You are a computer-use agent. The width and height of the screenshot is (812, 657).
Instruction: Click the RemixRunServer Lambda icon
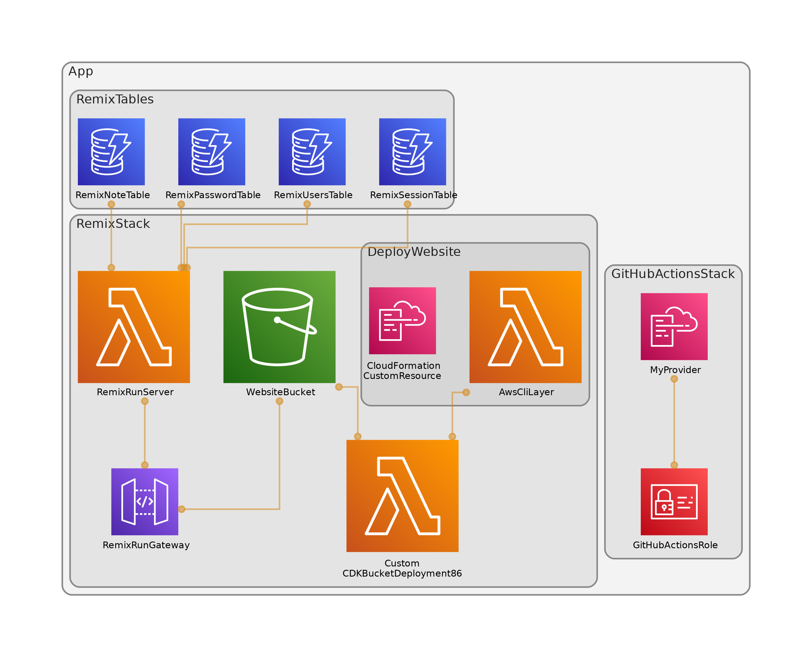[134, 327]
